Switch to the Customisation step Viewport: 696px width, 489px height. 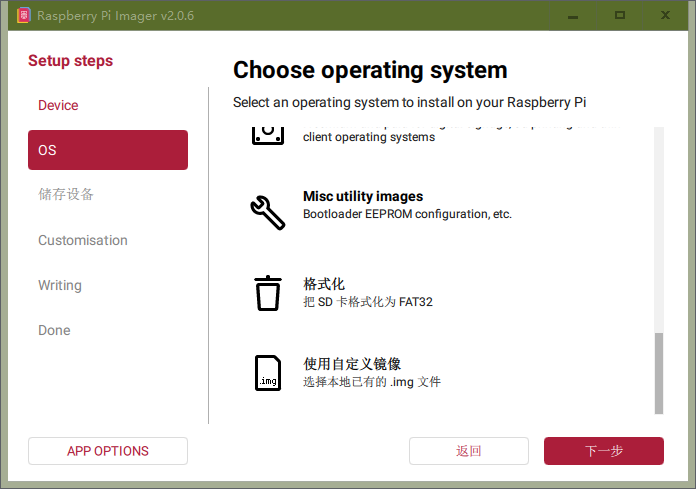click(x=83, y=240)
